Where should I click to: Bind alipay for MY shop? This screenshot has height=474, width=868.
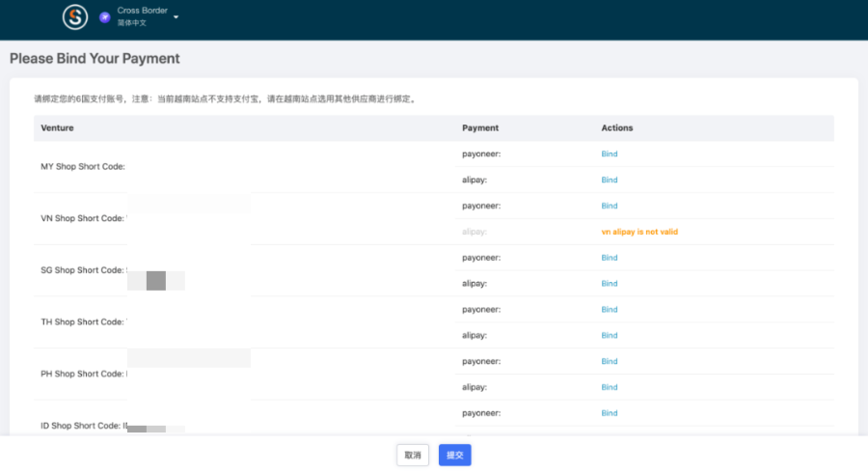pyautogui.click(x=610, y=180)
